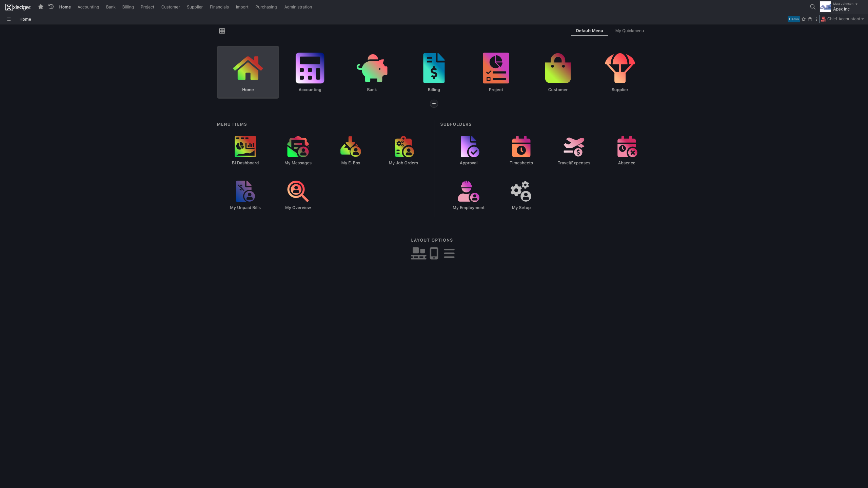The width and height of the screenshot is (868, 488).
Task: Add a new tile with the plus button
Action: 434,103
